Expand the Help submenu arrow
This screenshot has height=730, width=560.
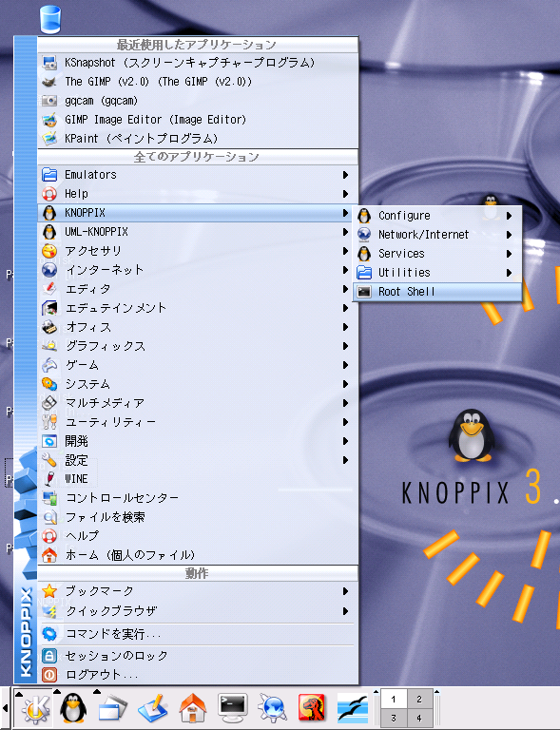tap(345, 194)
